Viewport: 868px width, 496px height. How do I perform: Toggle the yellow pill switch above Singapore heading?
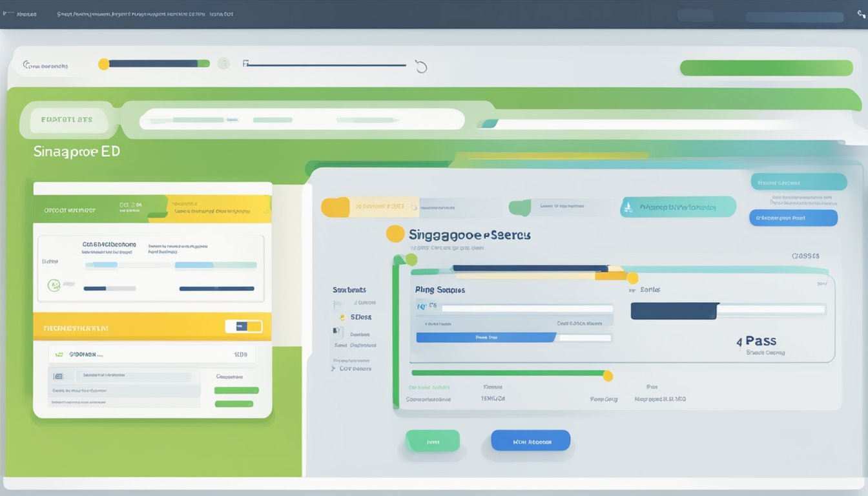[335, 207]
